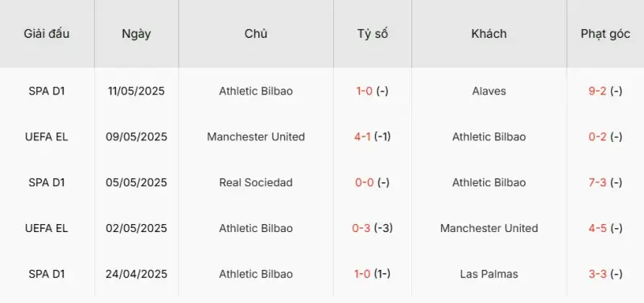
Task: Select UEFA EL label on 09/05/2025 row
Action: [47, 136]
